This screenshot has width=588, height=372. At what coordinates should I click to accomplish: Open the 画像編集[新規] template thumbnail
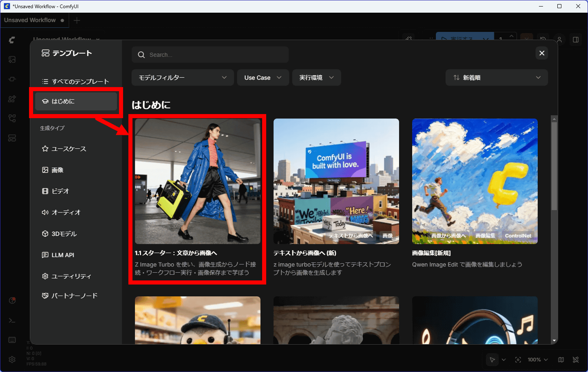(x=474, y=181)
